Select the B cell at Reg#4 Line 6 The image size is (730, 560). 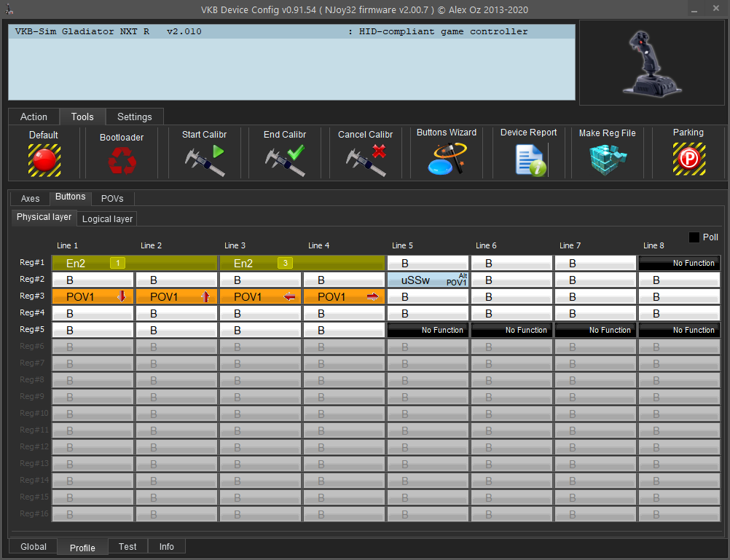click(x=511, y=313)
